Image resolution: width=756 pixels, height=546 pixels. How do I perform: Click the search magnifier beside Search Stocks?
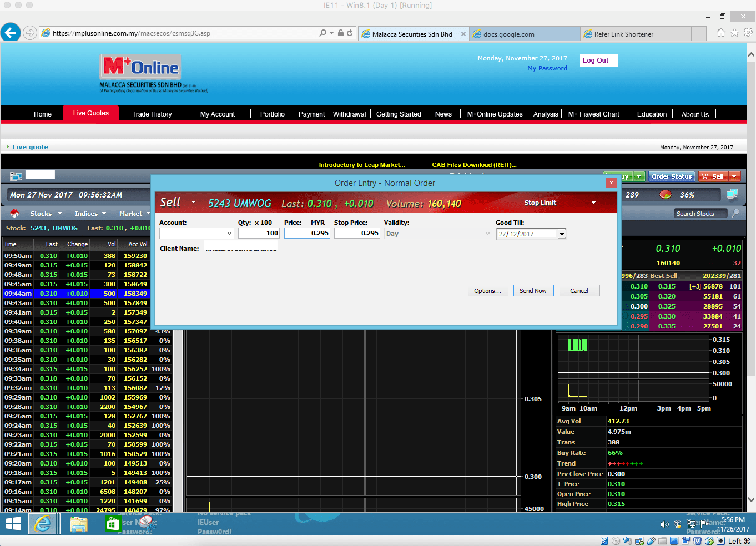[735, 213]
